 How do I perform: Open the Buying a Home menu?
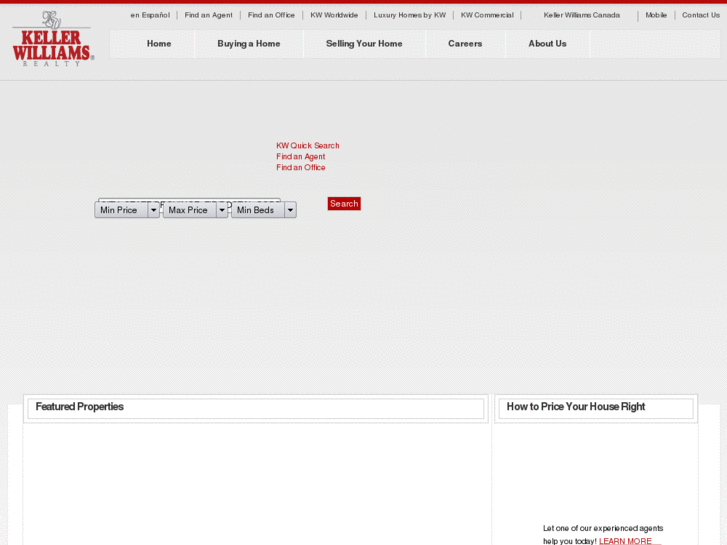click(249, 44)
